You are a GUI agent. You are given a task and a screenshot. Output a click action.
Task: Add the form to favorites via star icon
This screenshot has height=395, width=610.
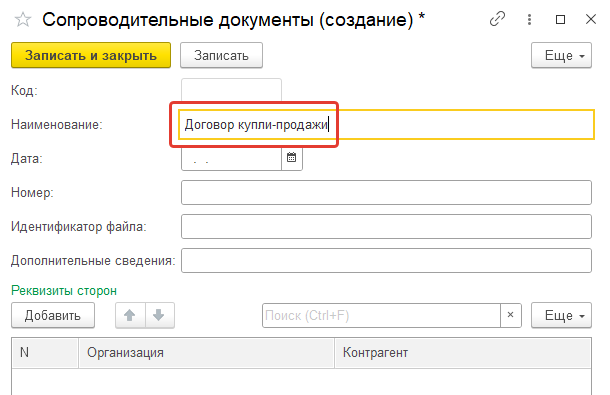[x=23, y=19]
